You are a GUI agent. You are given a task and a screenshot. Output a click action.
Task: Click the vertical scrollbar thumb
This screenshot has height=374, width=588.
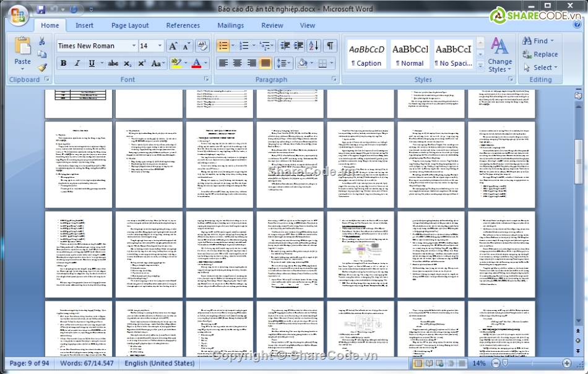pos(578,162)
